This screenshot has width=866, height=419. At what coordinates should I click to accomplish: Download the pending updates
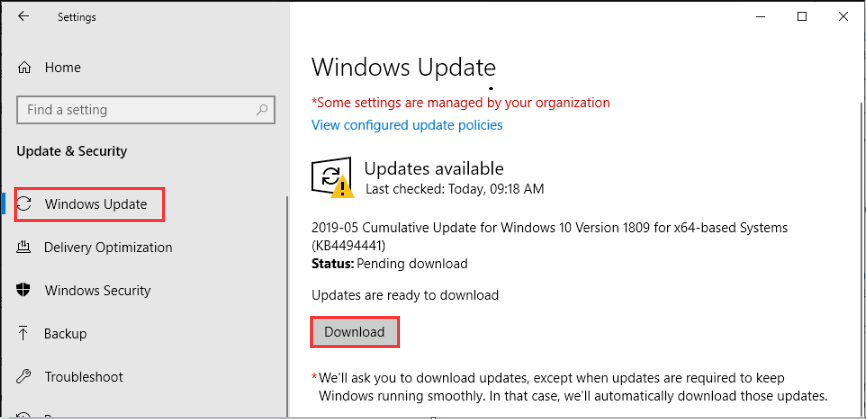(x=355, y=332)
